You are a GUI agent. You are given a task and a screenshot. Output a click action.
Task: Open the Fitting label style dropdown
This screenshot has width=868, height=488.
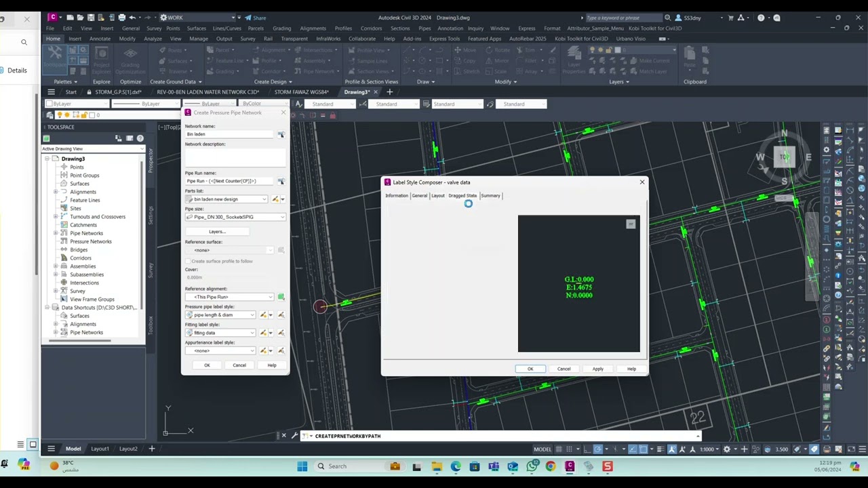(220, 333)
